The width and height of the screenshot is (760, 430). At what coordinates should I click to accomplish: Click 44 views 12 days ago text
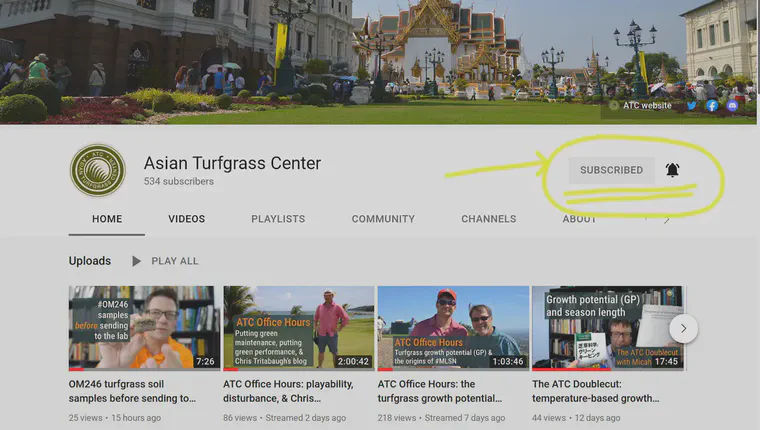576,418
